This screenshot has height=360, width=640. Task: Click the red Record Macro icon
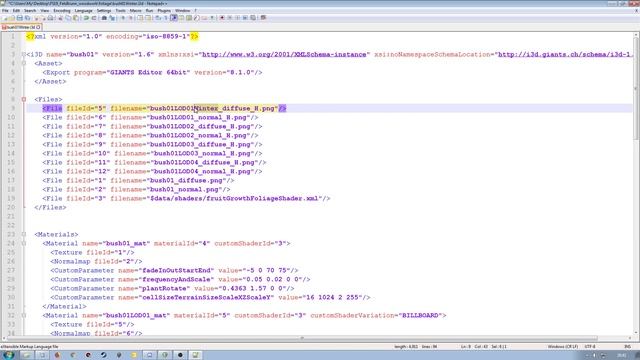222,18
